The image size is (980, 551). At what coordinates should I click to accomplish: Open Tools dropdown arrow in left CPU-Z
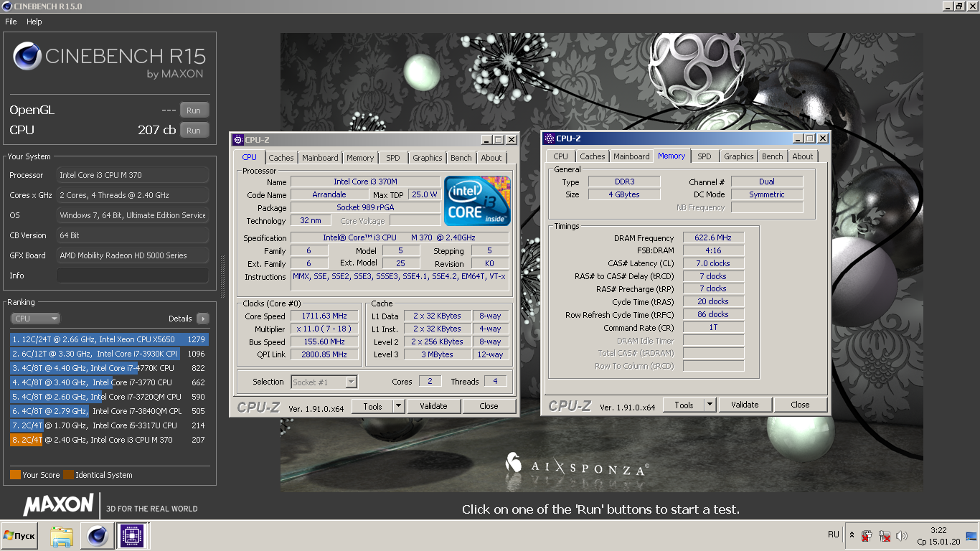(399, 406)
